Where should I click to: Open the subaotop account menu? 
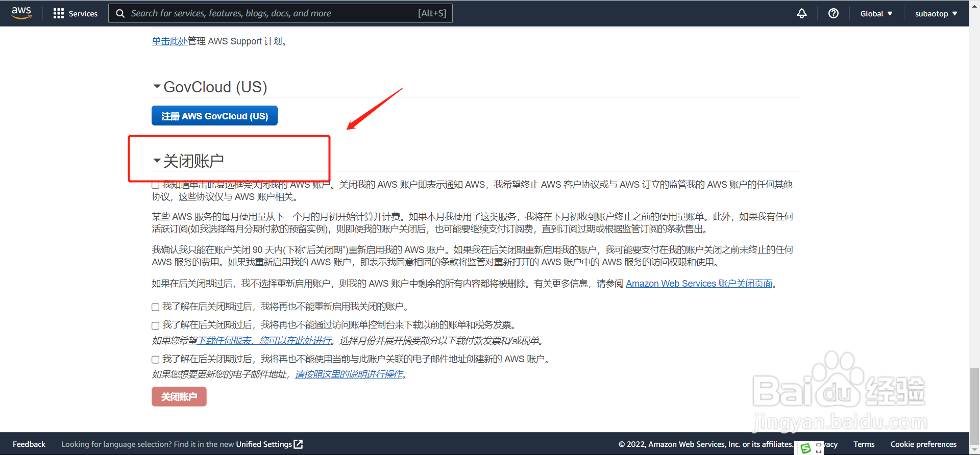[936, 14]
